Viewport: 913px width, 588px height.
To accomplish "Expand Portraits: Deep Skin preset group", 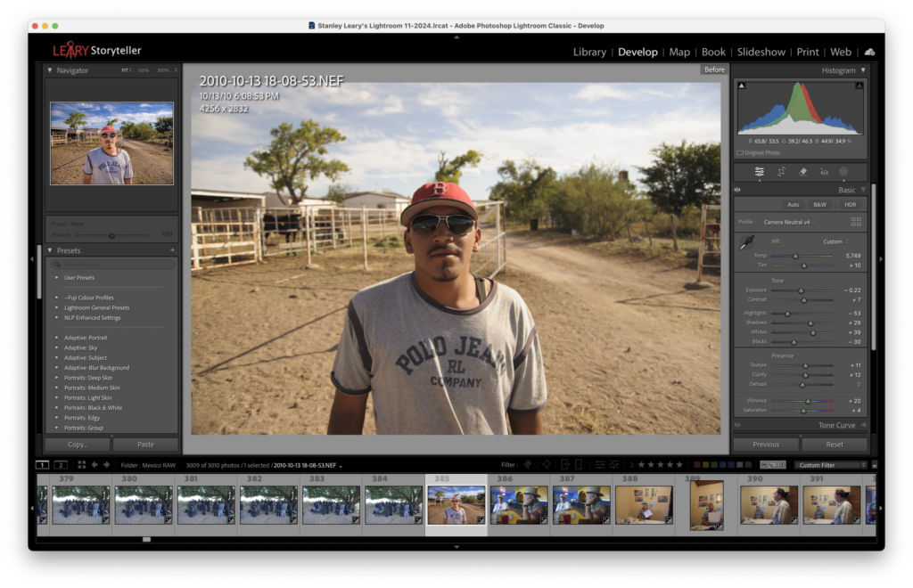I will [x=56, y=378].
